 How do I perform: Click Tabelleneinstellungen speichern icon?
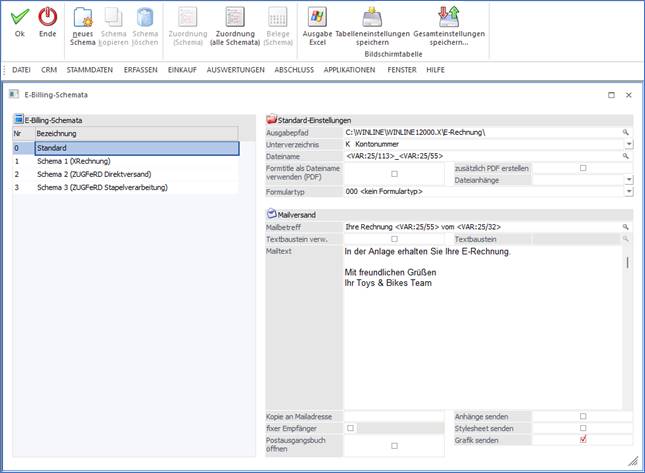pyautogui.click(x=372, y=17)
